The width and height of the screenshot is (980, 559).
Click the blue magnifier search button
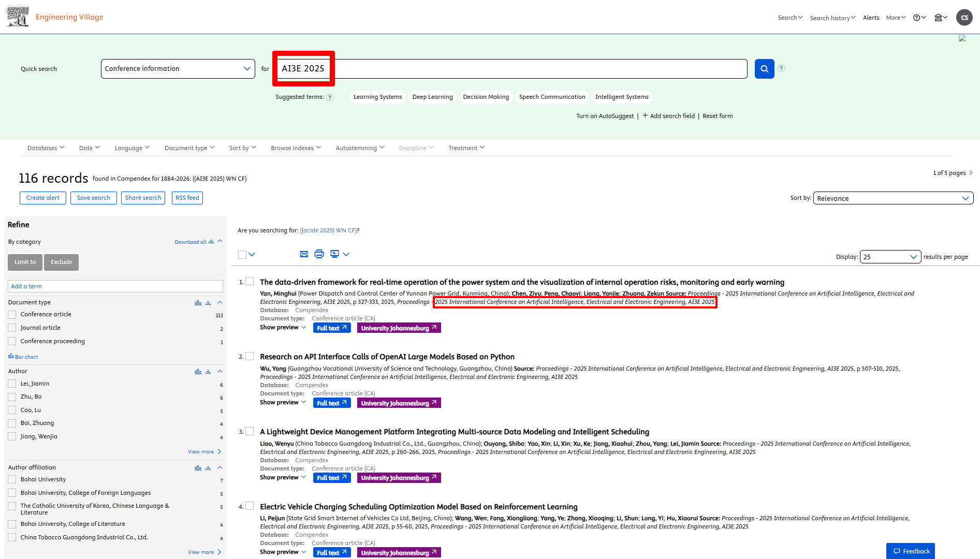tap(764, 69)
